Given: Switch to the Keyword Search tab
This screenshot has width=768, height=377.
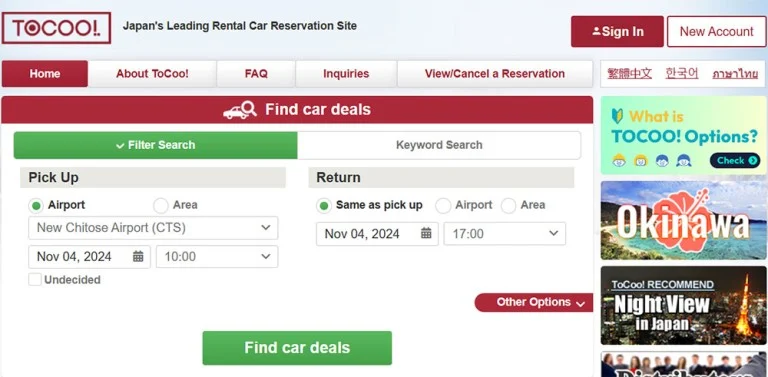Looking at the screenshot, I should [439, 145].
